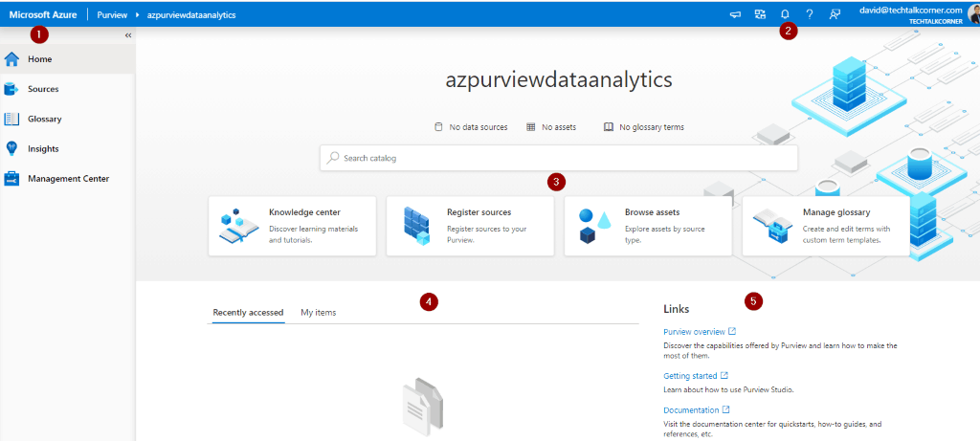Click the david@techtalkcorner.com account text
Screen dimensions: 980x441
tap(911, 10)
